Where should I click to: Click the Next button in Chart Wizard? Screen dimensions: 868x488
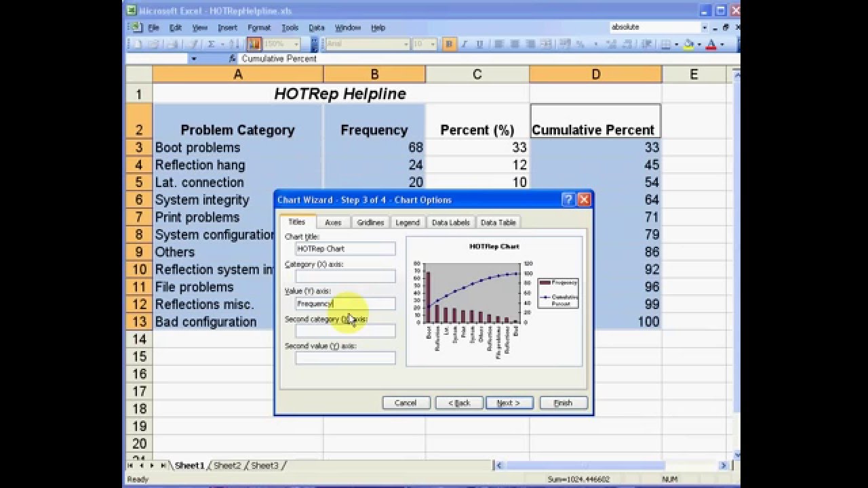pos(508,403)
